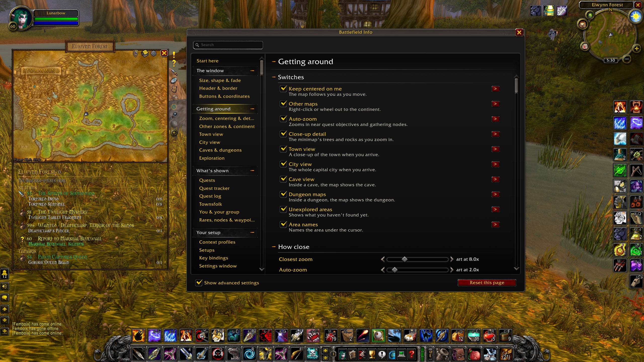The width and height of the screenshot is (644, 362).
Task: Open the talents micro button
Action: 362,354
